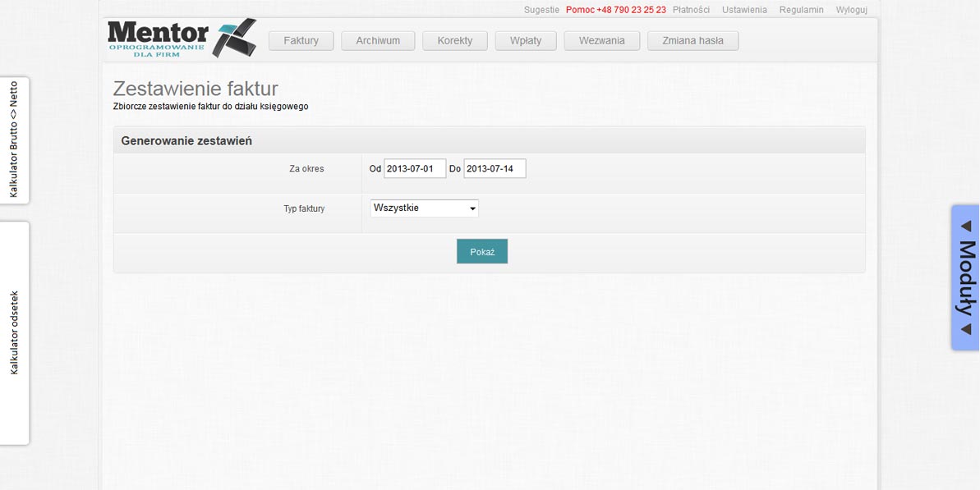Click the Do end date field
The height and width of the screenshot is (490, 980).
click(494, 169)
